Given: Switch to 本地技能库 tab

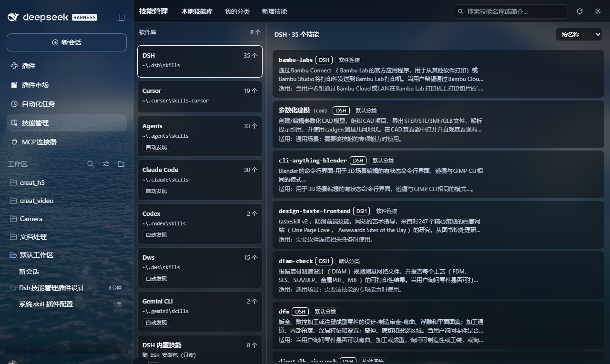Looking at the screenshot, I should (x=197, y=11).
